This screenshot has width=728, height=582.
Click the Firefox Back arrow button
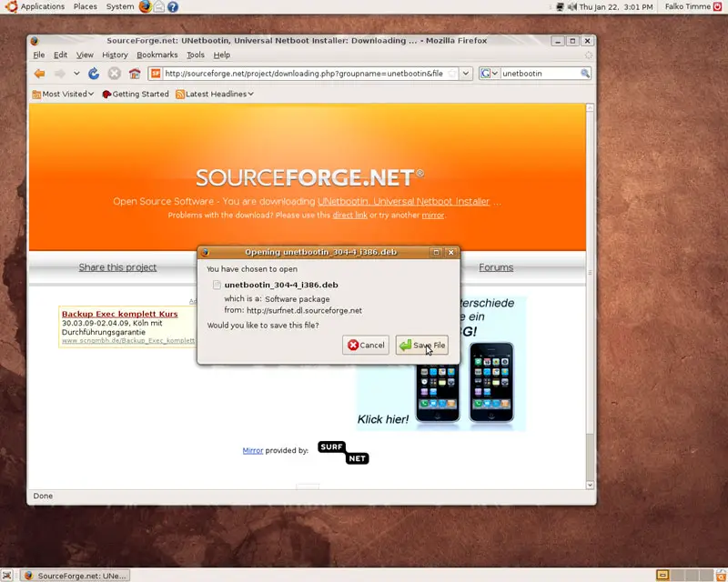(40, 74)
